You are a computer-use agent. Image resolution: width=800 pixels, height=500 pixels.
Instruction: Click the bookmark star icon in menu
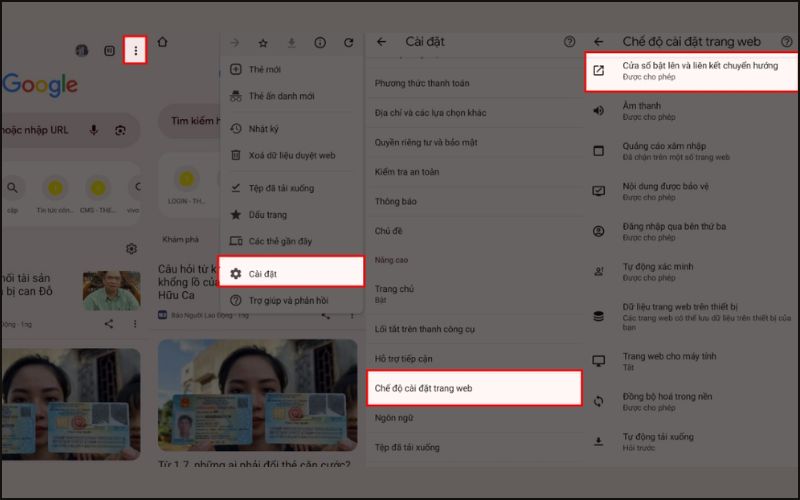[263, 43]
